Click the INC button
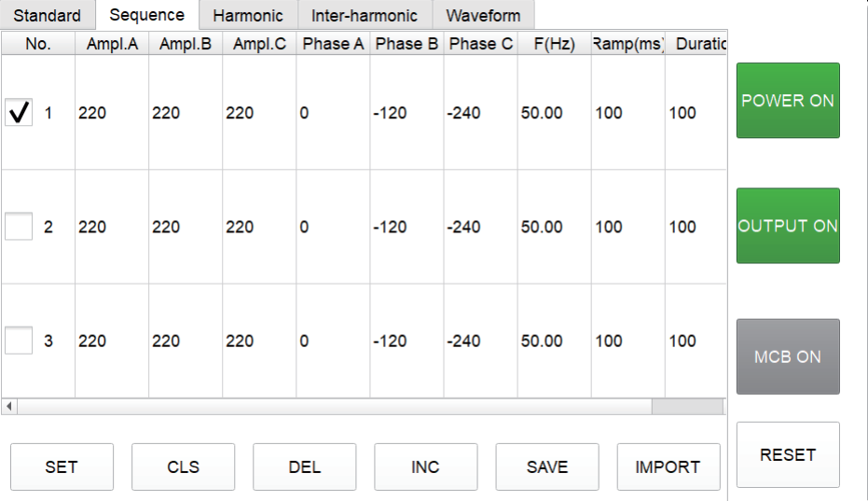The width and height of the screenshot is (868, 501). click(x=425, y=466)
